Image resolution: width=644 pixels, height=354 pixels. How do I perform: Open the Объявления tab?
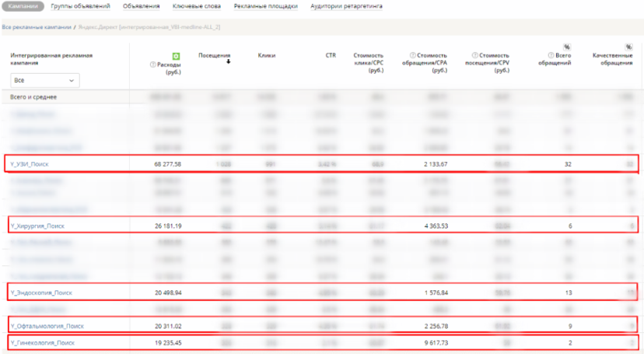pos(142,6)
